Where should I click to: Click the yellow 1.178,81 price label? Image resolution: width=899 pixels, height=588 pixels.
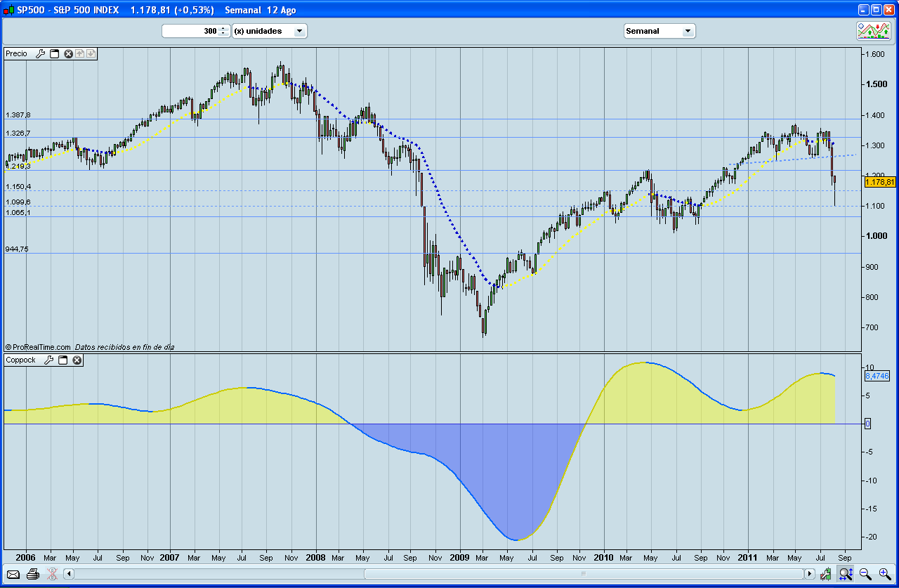click(x=879, y=182)
